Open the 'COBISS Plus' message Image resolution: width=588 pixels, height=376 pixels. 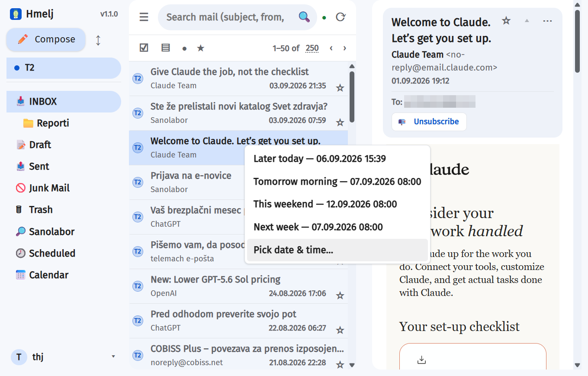(x=238, y=354)
